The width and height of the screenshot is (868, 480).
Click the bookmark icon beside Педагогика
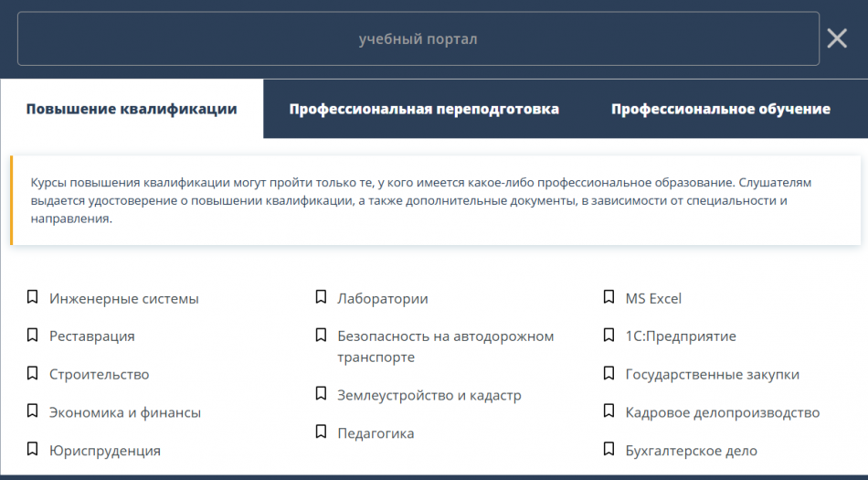tap(321, 432)
